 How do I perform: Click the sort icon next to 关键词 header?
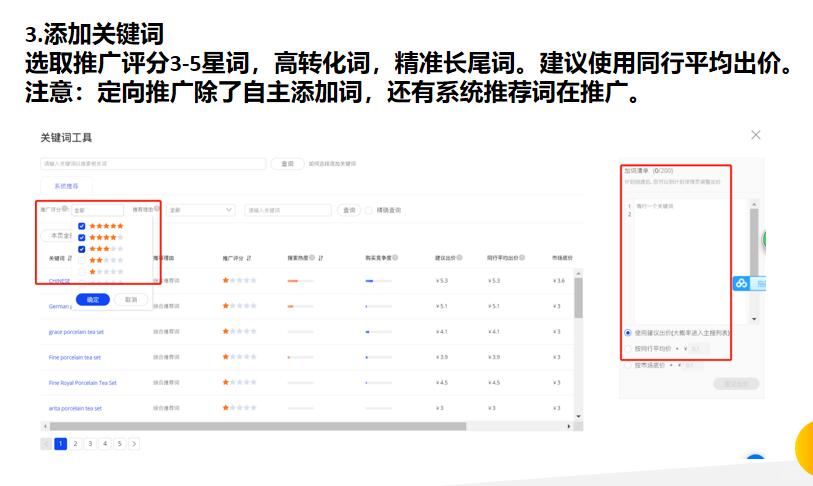[x=70, y=258]
